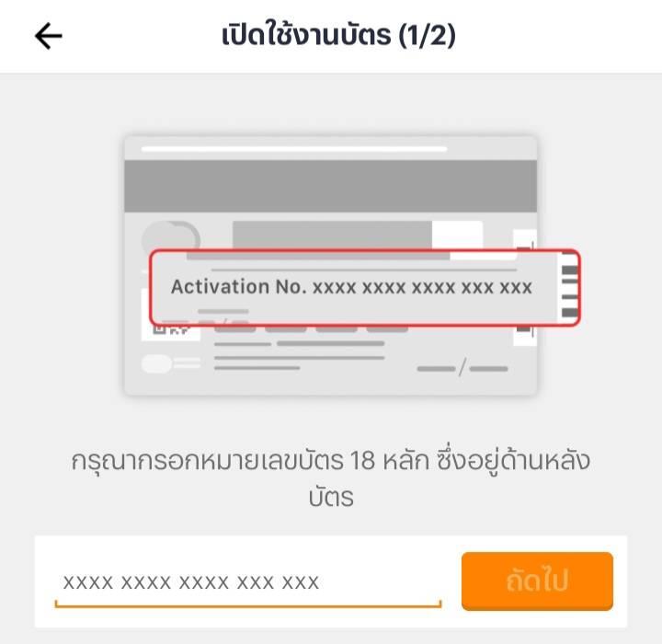This screenshot has height=644, width=662.
Task: Tap the dark magnetic stripe on the card
Action: pyautogui.click(x=331, y=186)
